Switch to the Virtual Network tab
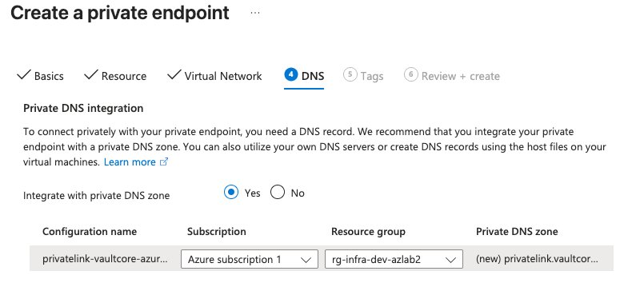This screenshot has width=644, height=295. pyautogui.click(x=215, y=76)
